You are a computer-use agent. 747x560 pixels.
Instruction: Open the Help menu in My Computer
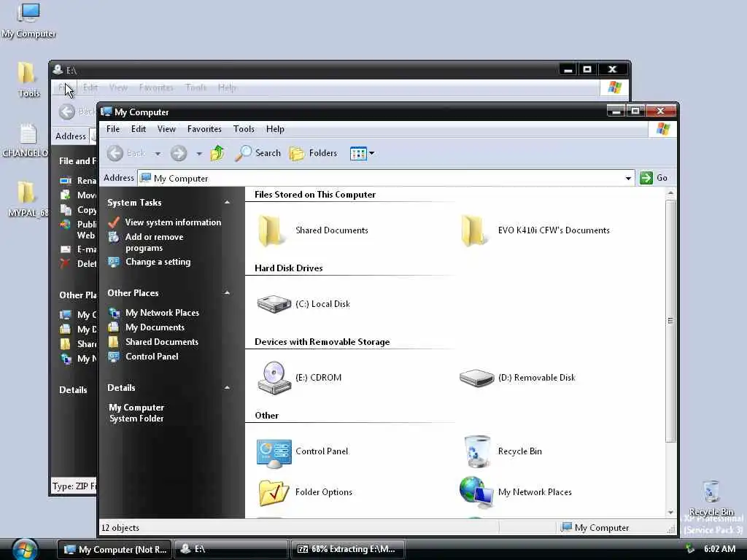tap(275, 129)
